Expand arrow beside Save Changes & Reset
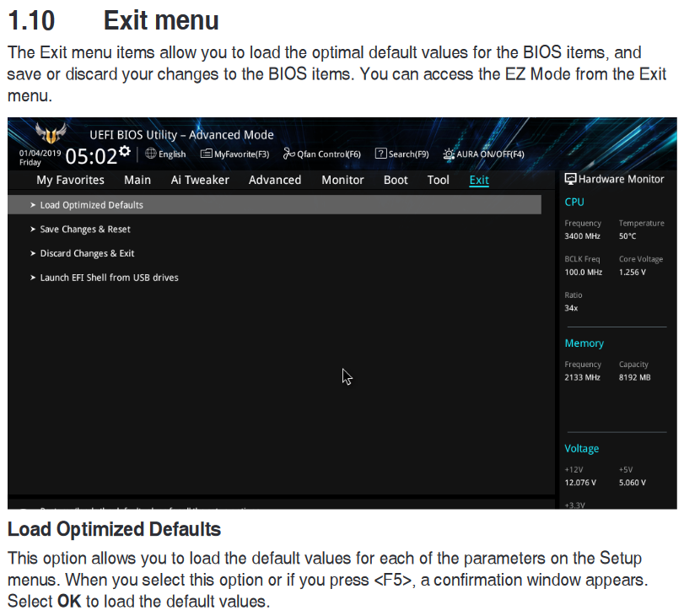This screenshot has height=616, width=684. tap(33, 230)
